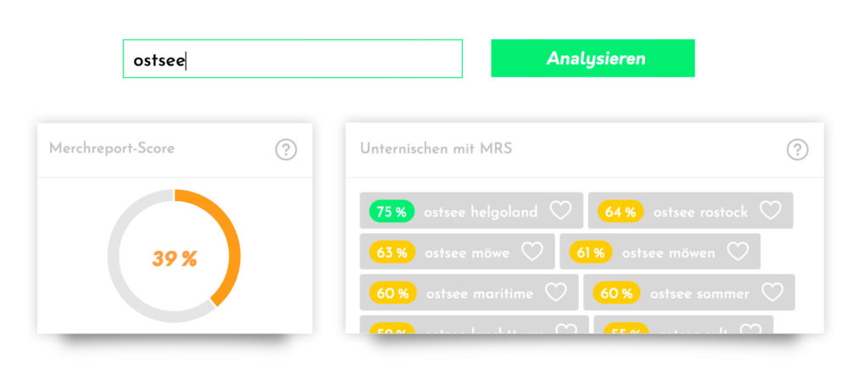Favorite the ostsee helgoland niche heart
868x391 pixels.
(x=560, y=210)
